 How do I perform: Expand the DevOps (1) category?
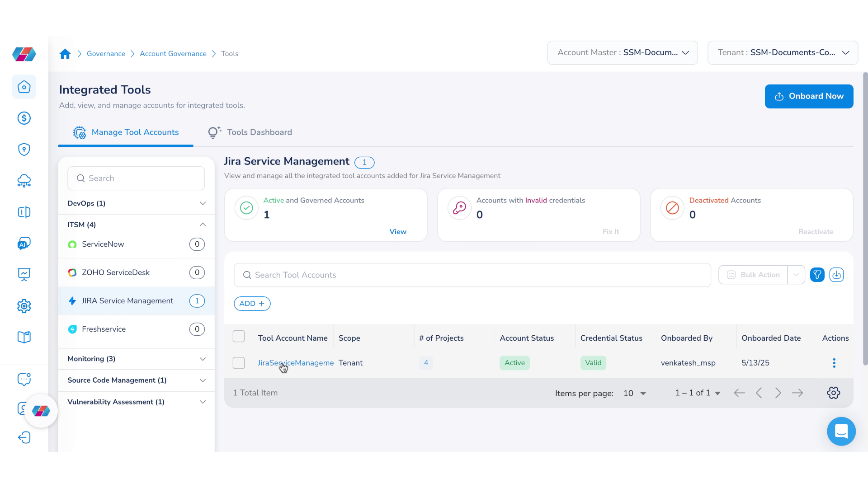click(136, 203)
